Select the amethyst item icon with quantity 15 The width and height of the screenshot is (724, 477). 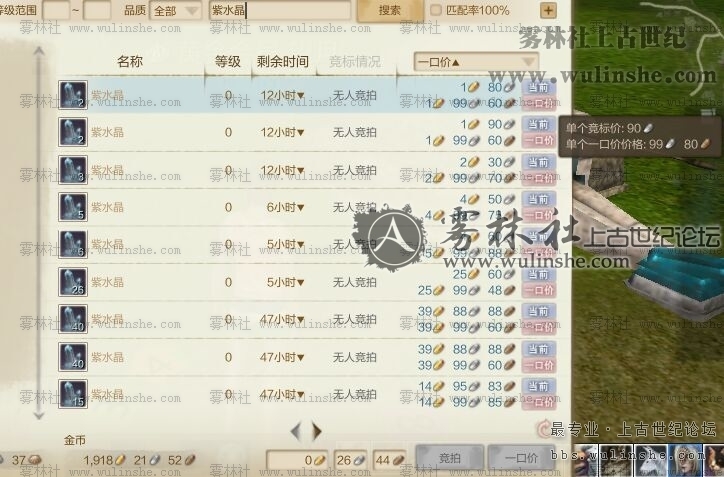(73, 394)
